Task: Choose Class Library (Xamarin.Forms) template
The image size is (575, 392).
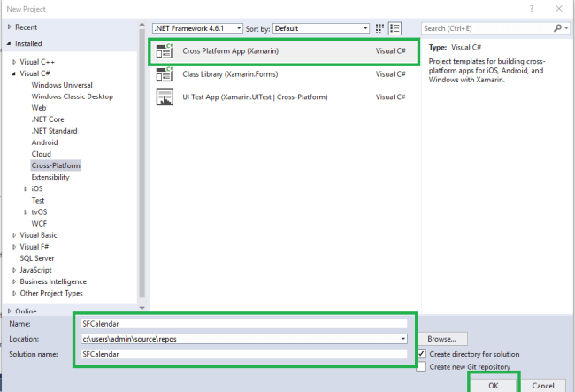Action: [284, 74]
